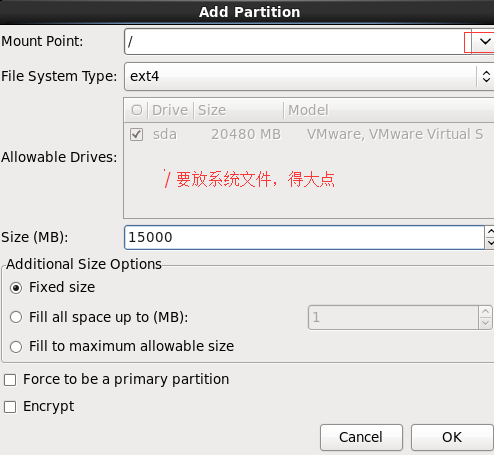This screenshot has width=494, height=455.
Task: Select Fill all space up to (MB)
Action: click(x=16, y=317)
